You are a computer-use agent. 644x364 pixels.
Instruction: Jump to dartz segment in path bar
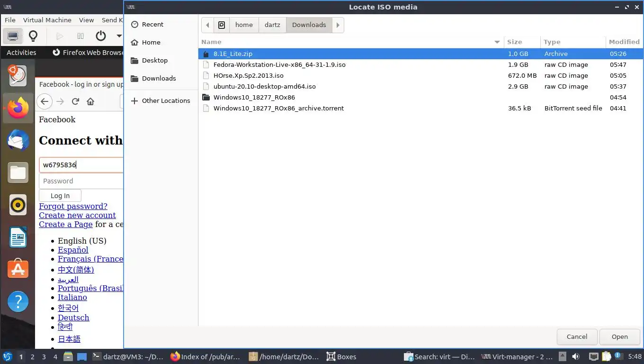[272, 25]
